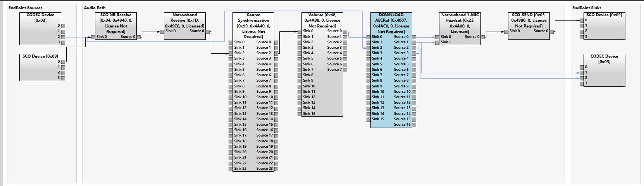Click port 0 connector of SCO Device source

coord(63,61)
